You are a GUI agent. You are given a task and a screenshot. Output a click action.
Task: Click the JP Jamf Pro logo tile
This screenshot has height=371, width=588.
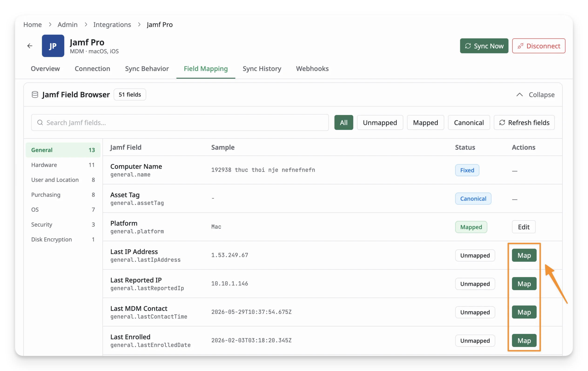coord(53,46)
